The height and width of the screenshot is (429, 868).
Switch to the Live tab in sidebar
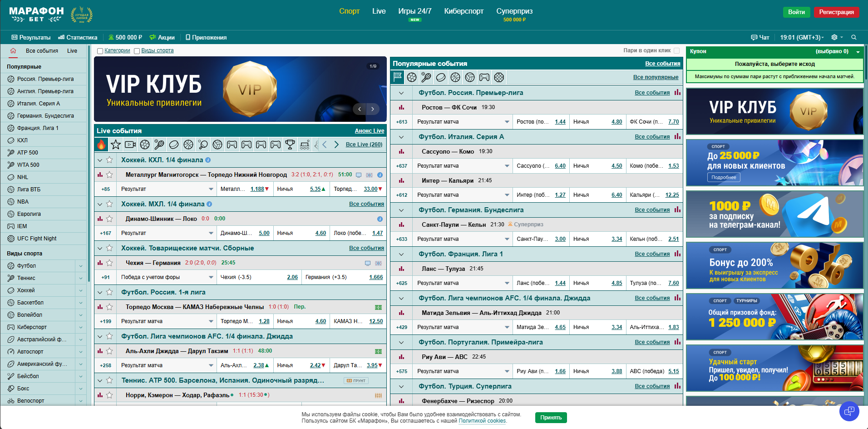[x=72, y=51]
